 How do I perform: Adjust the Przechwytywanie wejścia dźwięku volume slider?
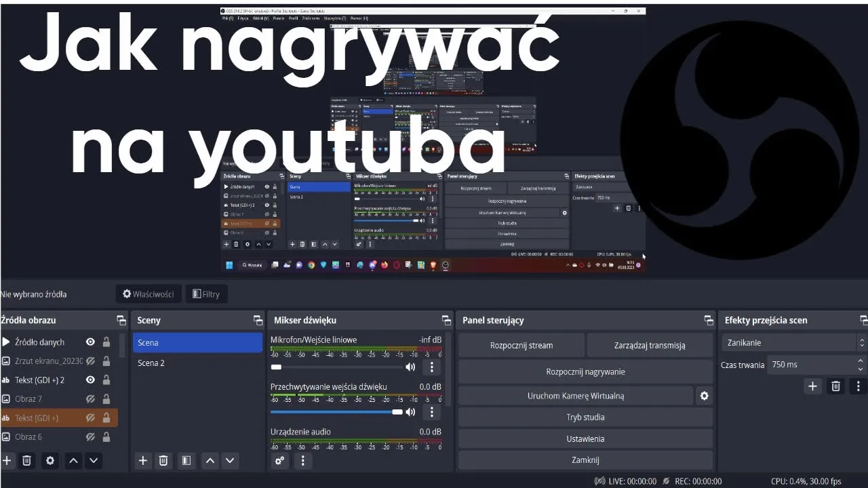click(x=336, y=412)
